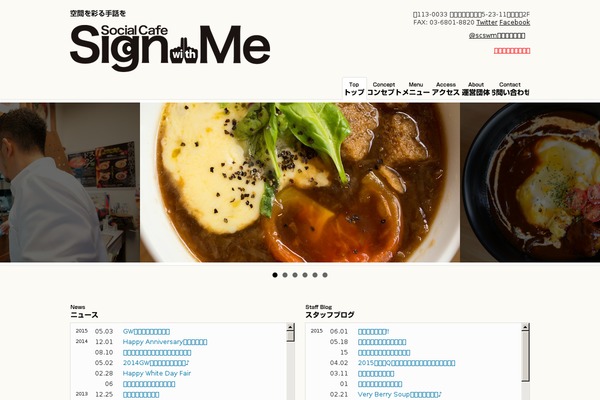Open the Facebook link in header
Image resolution: width=600 pixels, height=400 pixels.
515,23
